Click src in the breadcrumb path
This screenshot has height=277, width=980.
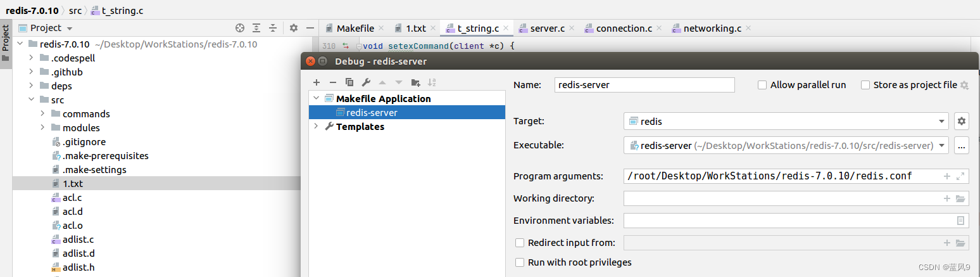(x=75, y=11)
